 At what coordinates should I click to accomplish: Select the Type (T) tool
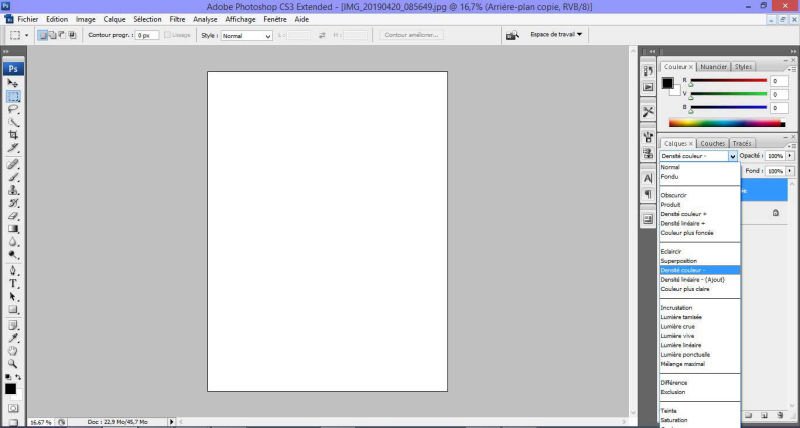[13, 284]
